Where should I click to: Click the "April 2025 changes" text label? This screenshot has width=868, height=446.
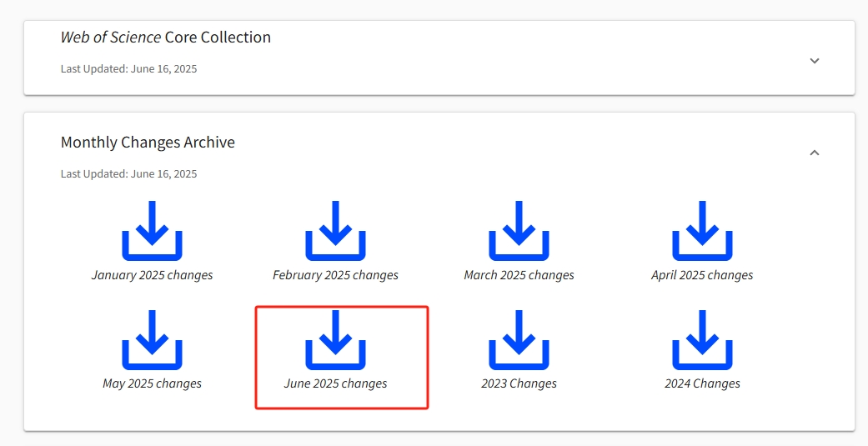[702, 275]
